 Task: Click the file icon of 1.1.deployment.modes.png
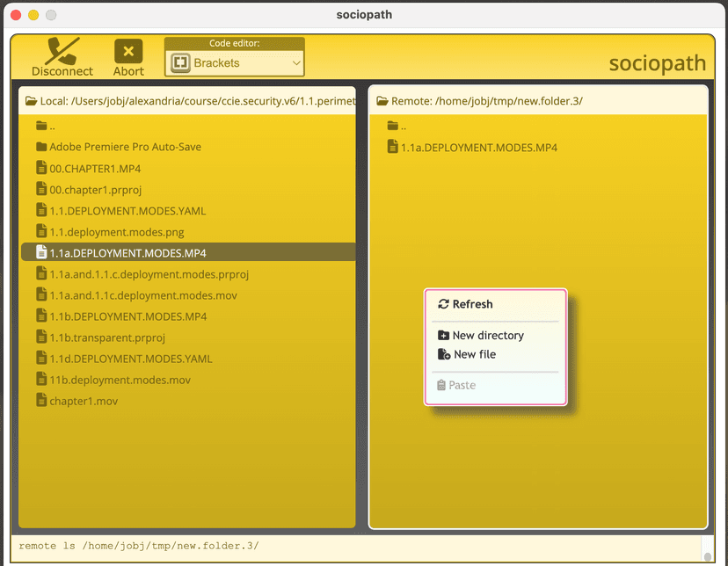pos(41,230)
